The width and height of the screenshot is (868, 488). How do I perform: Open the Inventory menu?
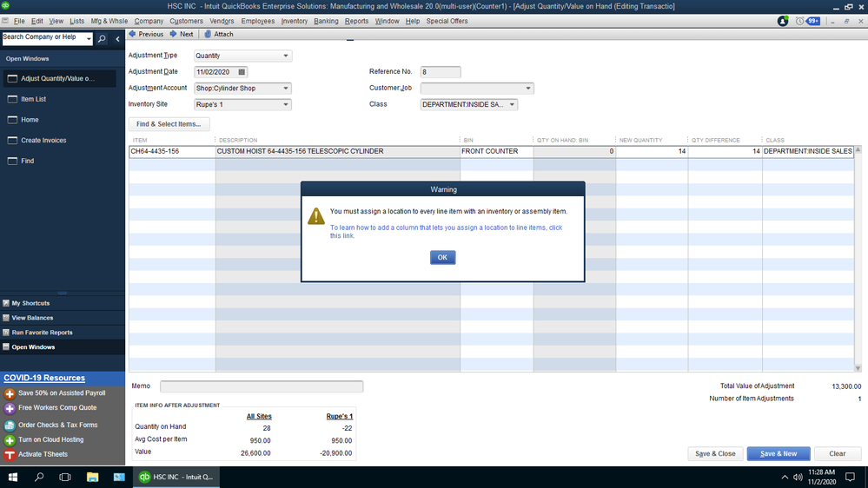tap(294, 21)
